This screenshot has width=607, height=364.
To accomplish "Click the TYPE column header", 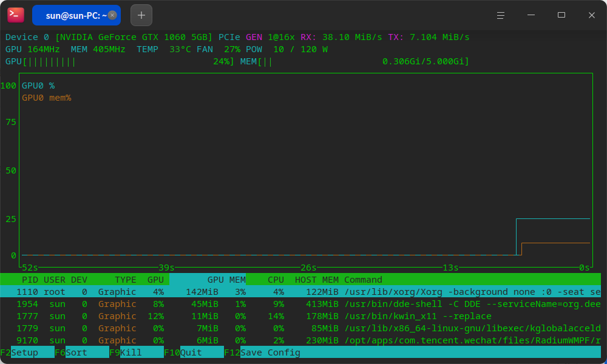I will tap(126, 280).
